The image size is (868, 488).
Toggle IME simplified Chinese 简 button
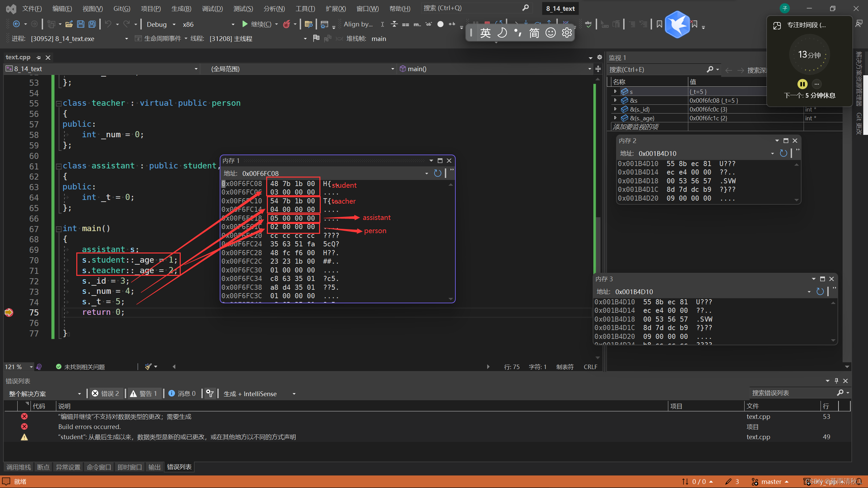tap(534, 33)
